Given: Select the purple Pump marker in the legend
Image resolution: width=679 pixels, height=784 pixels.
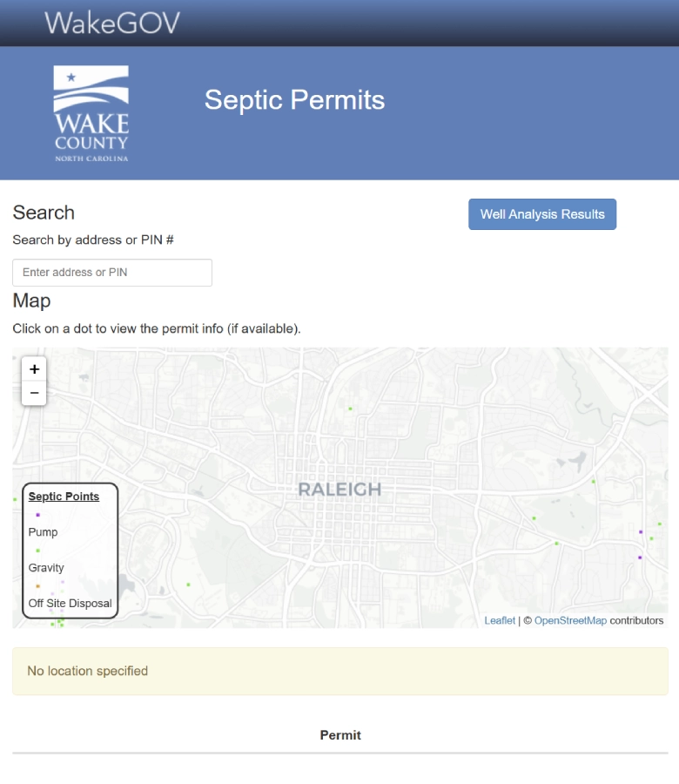Looking at the screenshot, I should [37, 515].
